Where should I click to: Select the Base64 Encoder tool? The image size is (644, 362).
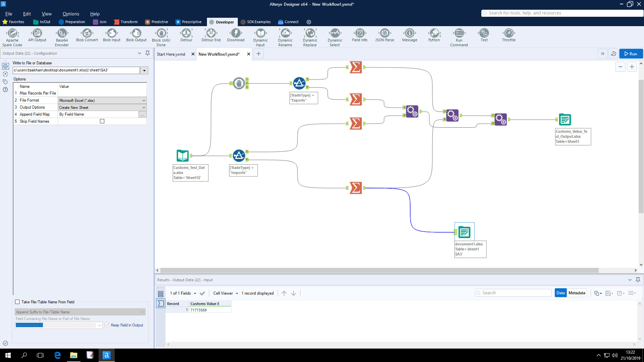[62, 37]
